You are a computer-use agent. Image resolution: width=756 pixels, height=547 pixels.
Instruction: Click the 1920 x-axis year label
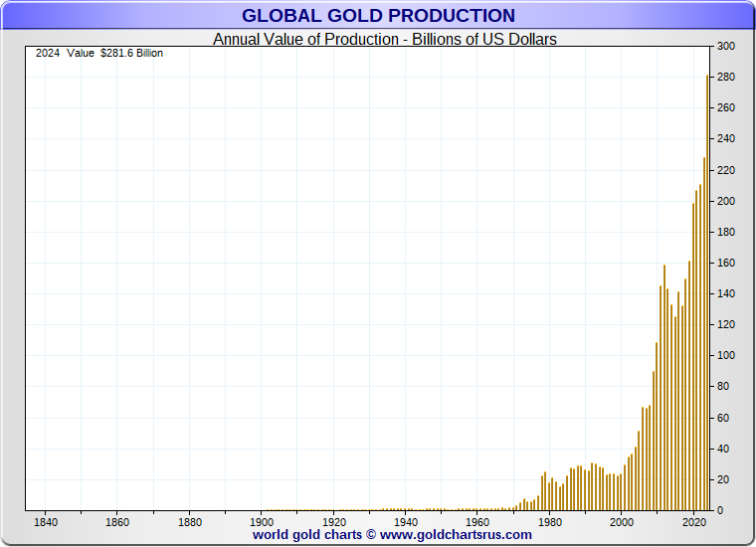333,522
